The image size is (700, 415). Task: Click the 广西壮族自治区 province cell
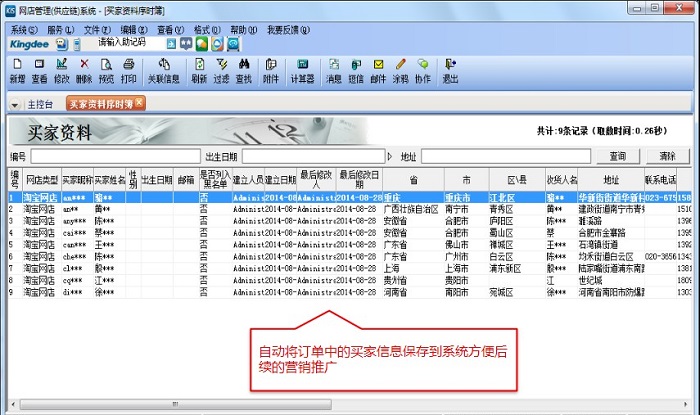(411, 209)
